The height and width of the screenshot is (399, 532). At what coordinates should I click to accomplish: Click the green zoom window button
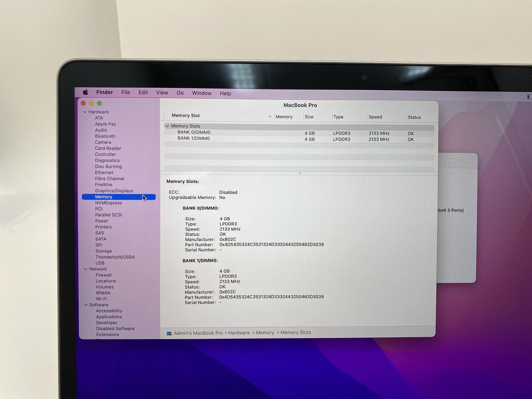coord(99,103)
